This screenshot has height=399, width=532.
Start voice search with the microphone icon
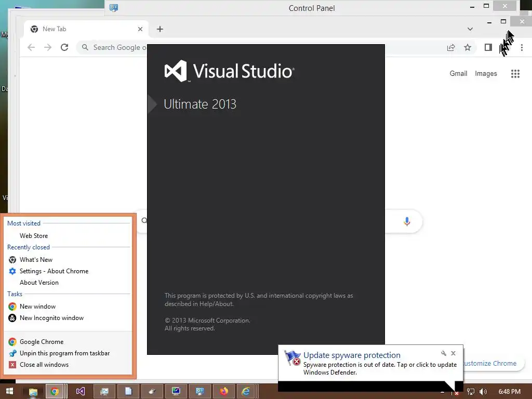pos(407,221)
